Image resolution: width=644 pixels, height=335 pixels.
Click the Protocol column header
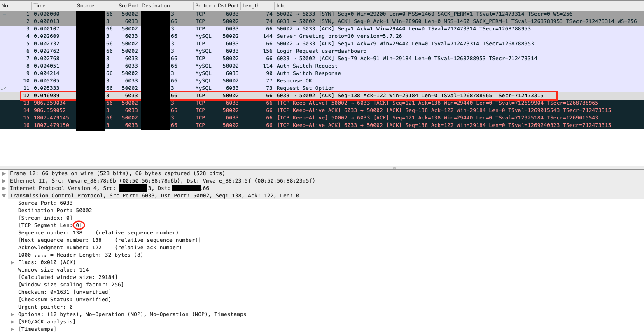pos(204,6)
